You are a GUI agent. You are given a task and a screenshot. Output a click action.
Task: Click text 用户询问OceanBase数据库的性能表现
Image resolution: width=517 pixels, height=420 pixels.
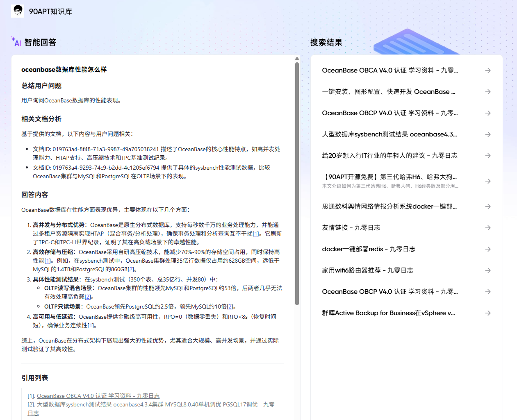coord(72,100)
